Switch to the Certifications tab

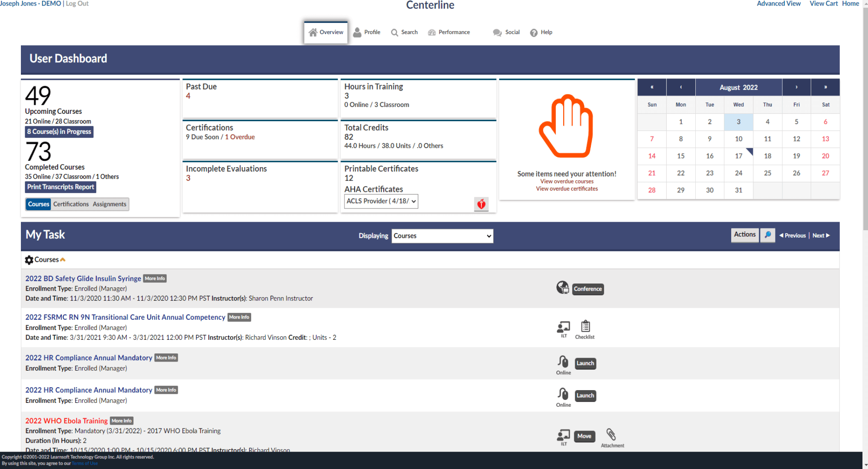pos(71,204)
